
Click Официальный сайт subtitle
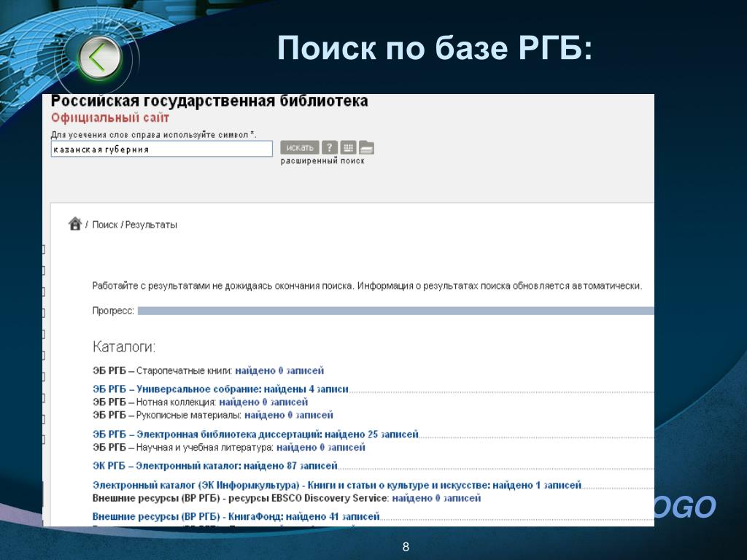pos(110,117)
